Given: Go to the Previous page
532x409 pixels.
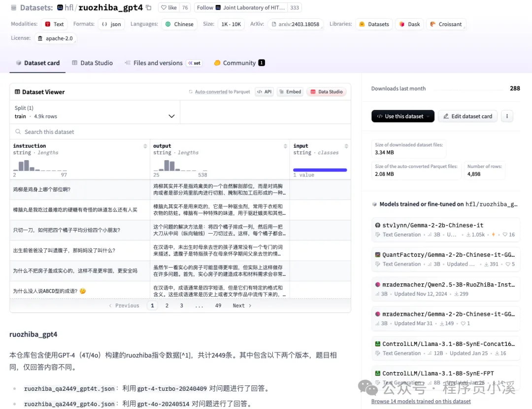Looking at the screenshot, I should tap(124, 306).
